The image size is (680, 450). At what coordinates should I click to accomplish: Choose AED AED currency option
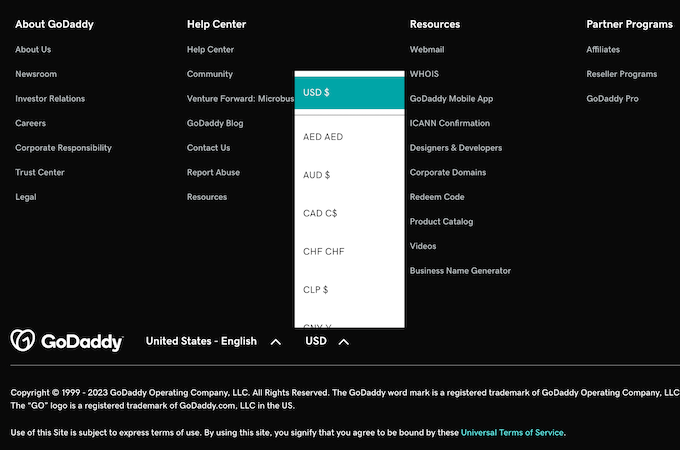[x=349, y=137]
